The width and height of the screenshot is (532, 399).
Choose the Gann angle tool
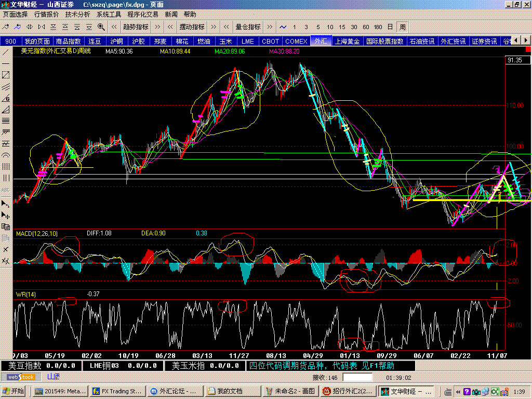6,98
